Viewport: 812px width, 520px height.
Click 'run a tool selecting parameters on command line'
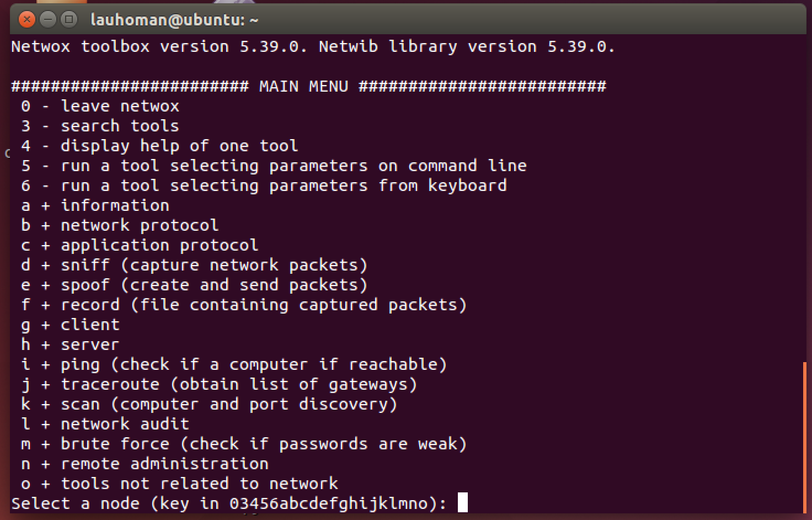pos(293,166)
